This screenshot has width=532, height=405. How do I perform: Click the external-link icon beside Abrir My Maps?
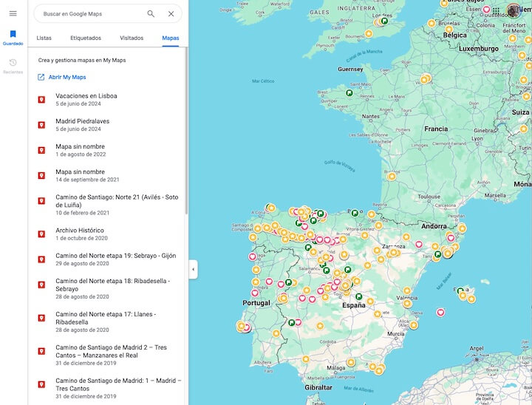point(41,77)
